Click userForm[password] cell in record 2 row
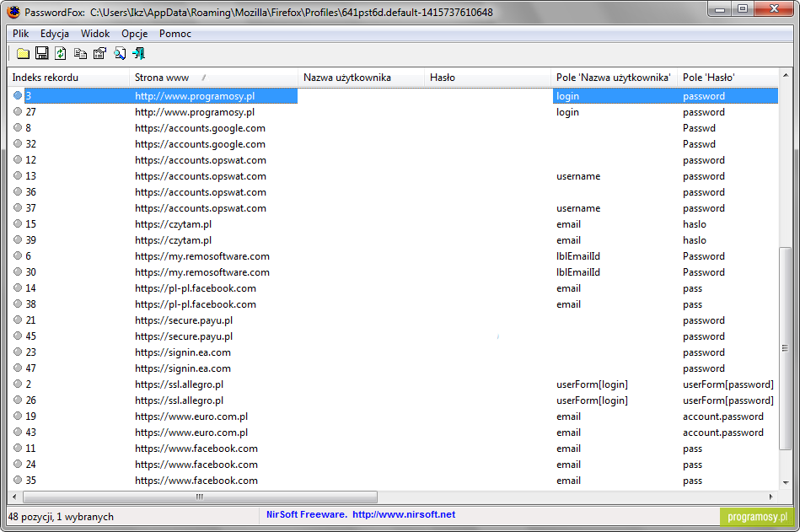The width and height of the screenshot is (800, 532). pos(728,384)
